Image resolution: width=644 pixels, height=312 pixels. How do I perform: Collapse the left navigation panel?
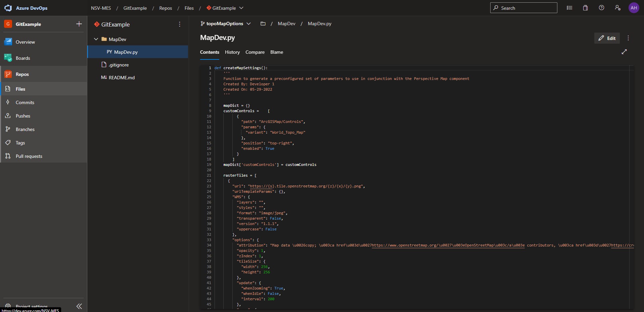(79, 306)
